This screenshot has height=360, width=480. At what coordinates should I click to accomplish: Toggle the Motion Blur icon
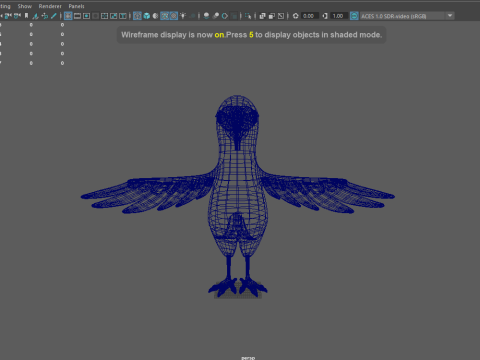point(216,16)
